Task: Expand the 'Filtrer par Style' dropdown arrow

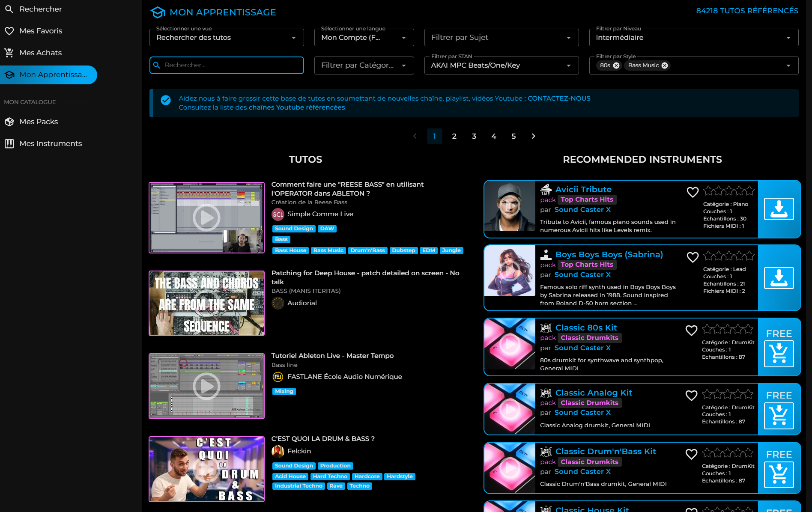Action: click(788, 65)
